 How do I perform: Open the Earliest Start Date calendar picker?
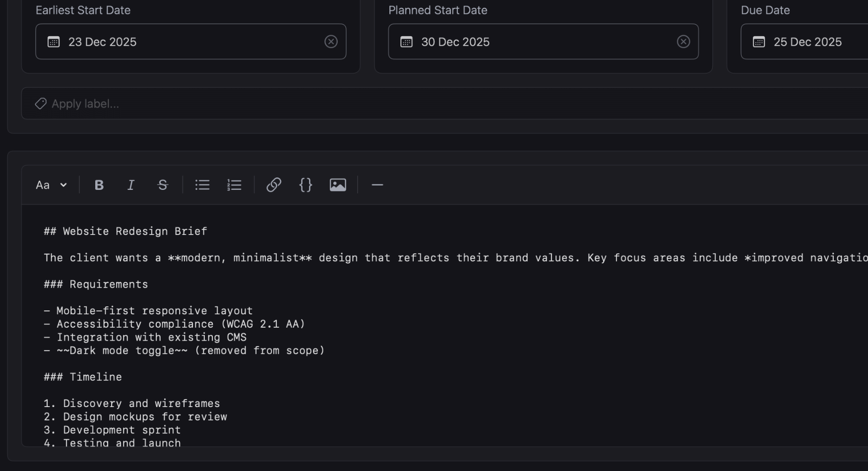[53, 42]
